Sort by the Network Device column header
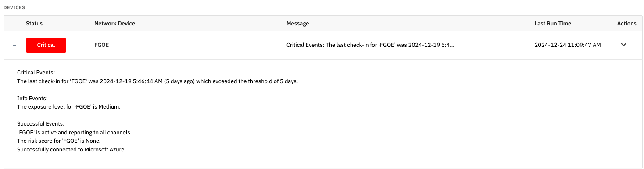The width and height of the screenshot is (644, 169). 114,24
